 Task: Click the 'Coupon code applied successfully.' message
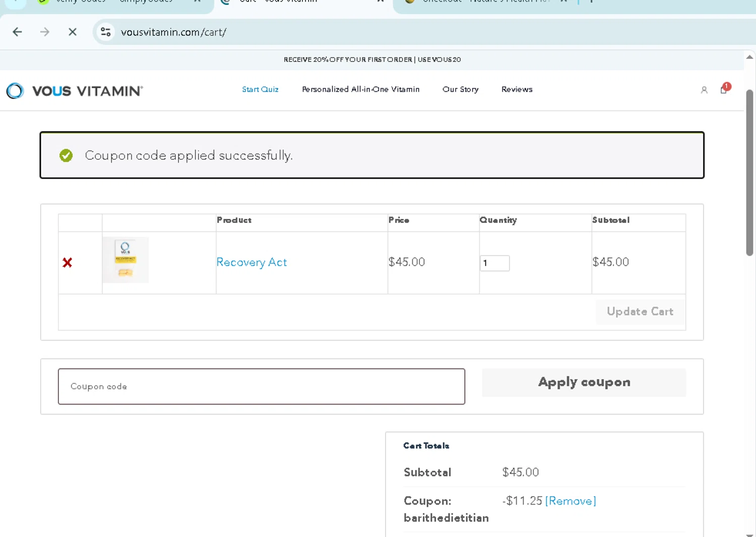tap(188, 155)
